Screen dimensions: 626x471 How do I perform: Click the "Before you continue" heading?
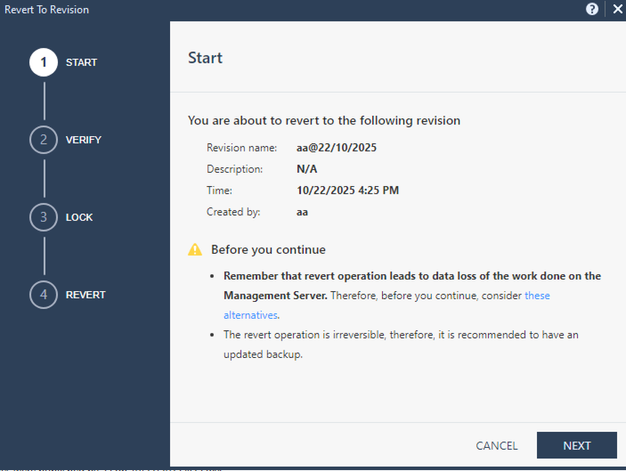[x=268, y=250]
